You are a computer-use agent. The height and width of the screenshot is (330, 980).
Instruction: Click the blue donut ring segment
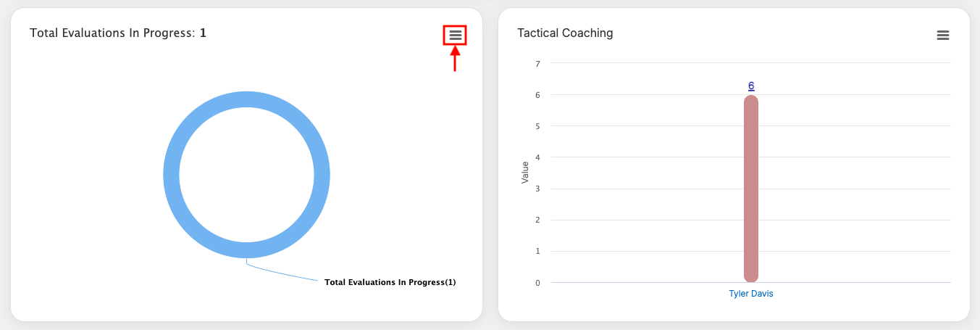[x=172, y=175]
